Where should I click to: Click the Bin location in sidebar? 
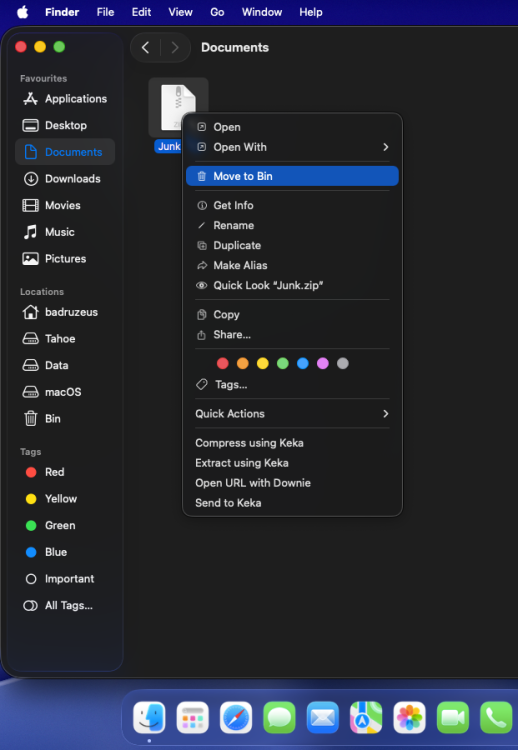point(65,419)
